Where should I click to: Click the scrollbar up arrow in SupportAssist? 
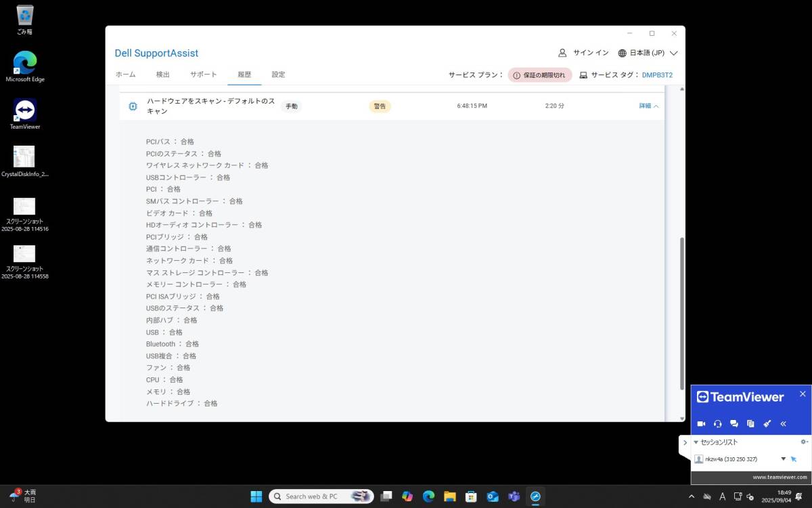tap(681, 89)
